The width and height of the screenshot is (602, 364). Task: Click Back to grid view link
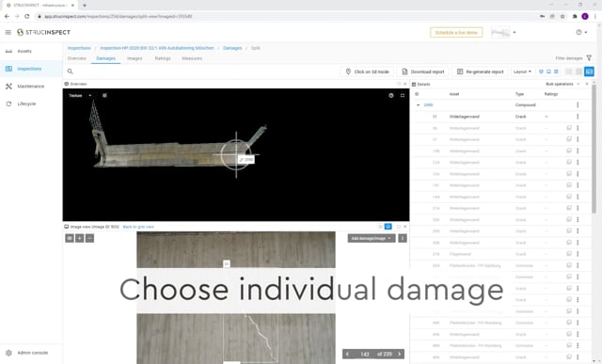click(x=138, y=227)
